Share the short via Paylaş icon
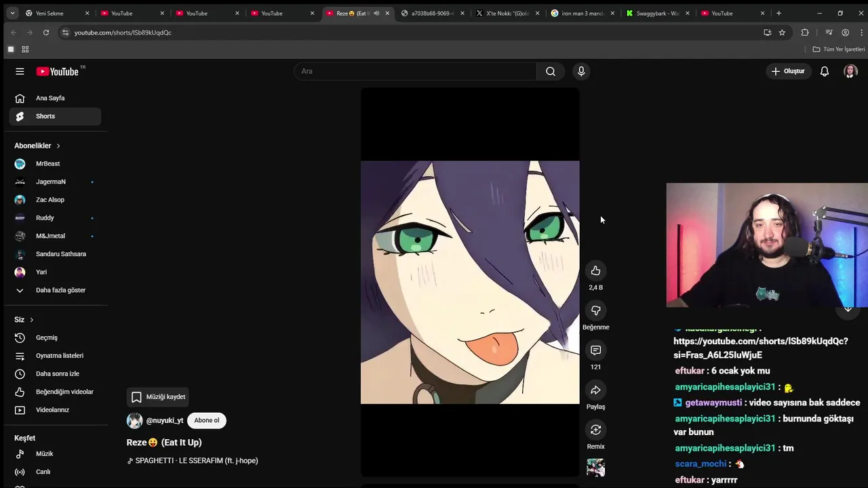Image resolution: width=868 pixels, height=488 pixels. [x=595, y=390]
